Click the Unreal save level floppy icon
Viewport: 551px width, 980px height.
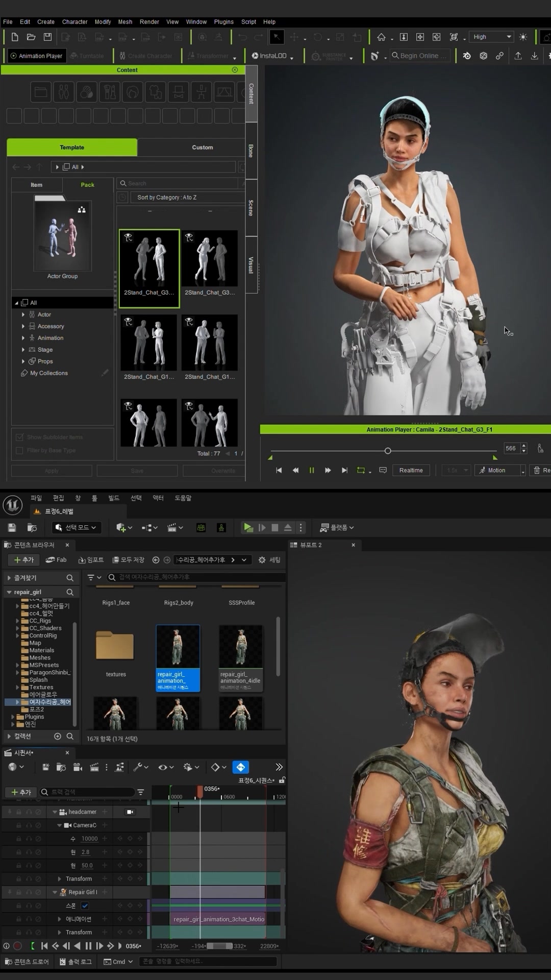(12, 527)
